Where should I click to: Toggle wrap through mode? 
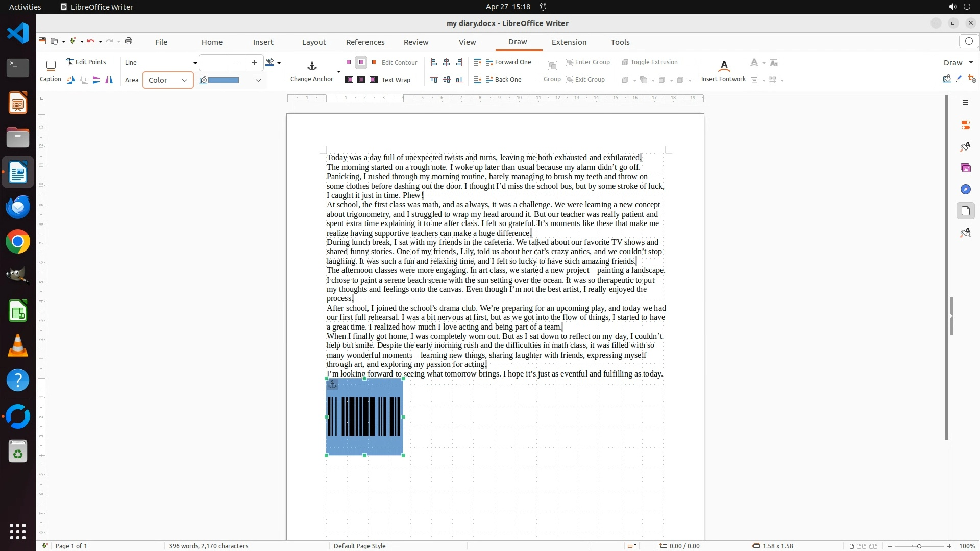(x=361, y=80)
